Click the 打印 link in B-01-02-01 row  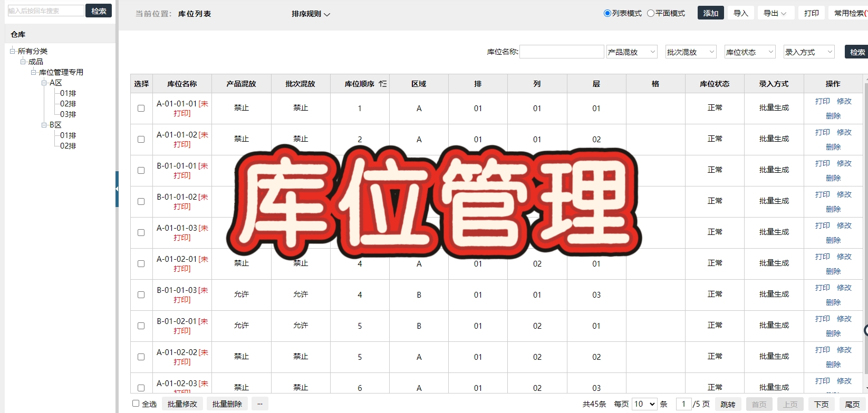822,319
